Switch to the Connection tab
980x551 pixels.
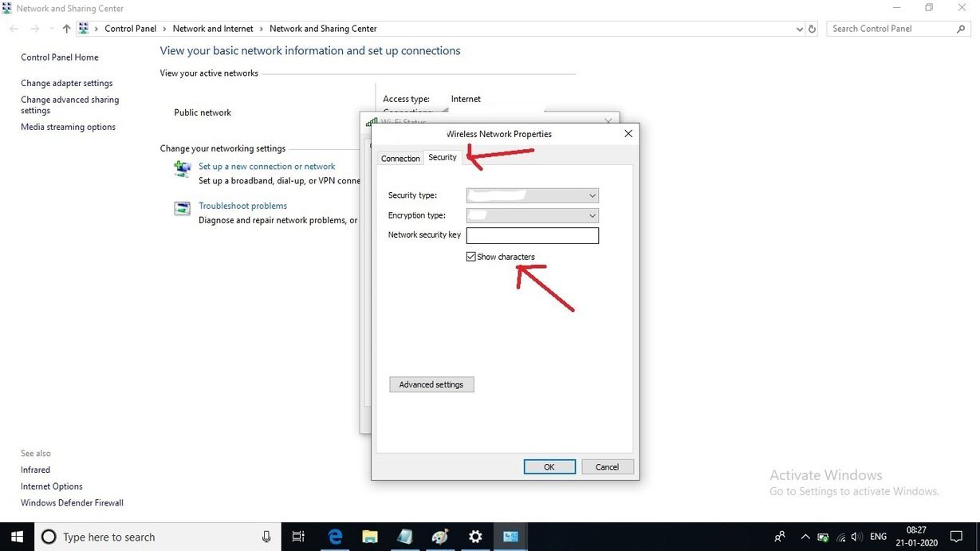400,159
